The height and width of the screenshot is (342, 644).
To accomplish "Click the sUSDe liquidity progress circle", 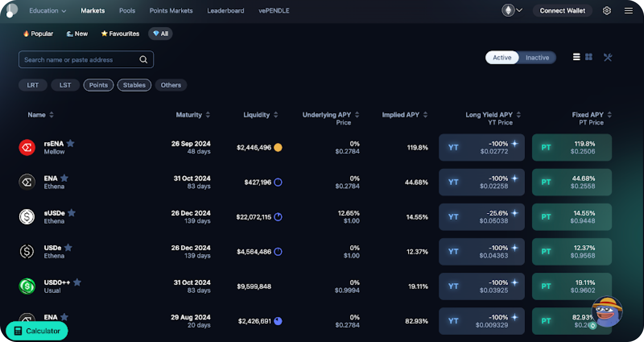I will coord(278,217).
